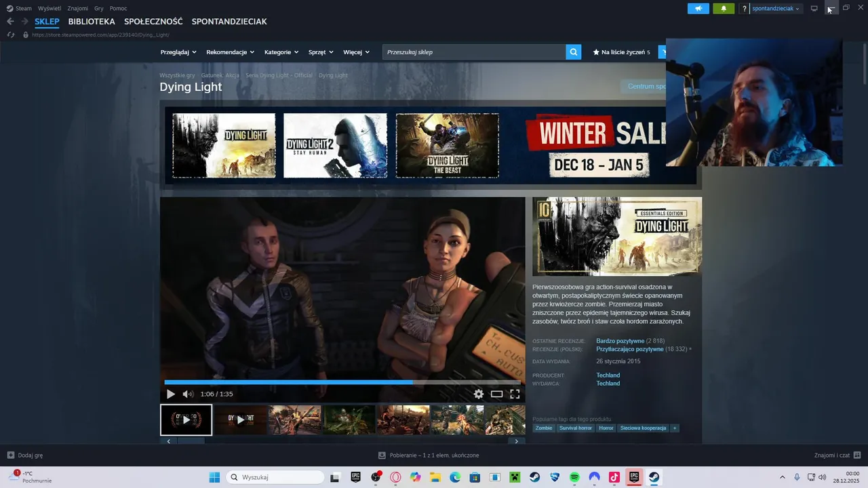The height and width of the screenshot is (488, 868).
Task: Open the Steam menu
Action: pos(19,8)
